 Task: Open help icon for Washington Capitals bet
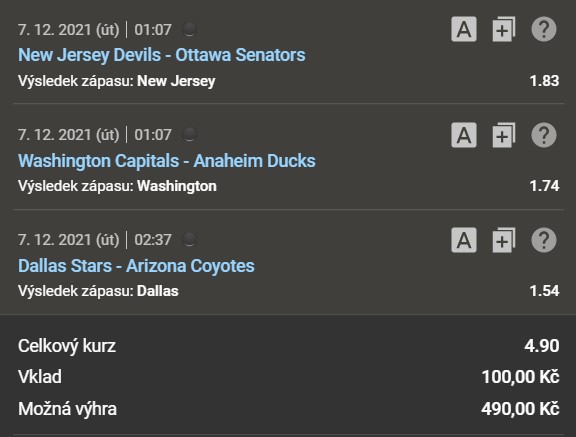coord(544,135)
